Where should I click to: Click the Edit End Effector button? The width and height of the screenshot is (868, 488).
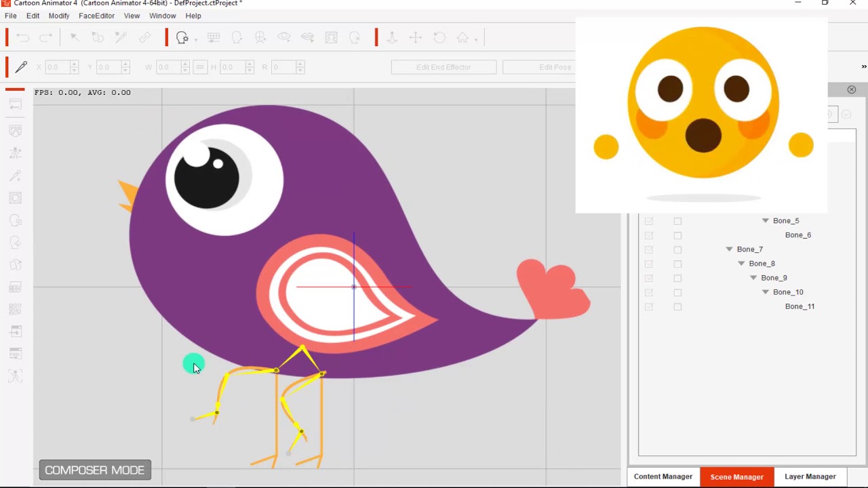pos(443,67)
